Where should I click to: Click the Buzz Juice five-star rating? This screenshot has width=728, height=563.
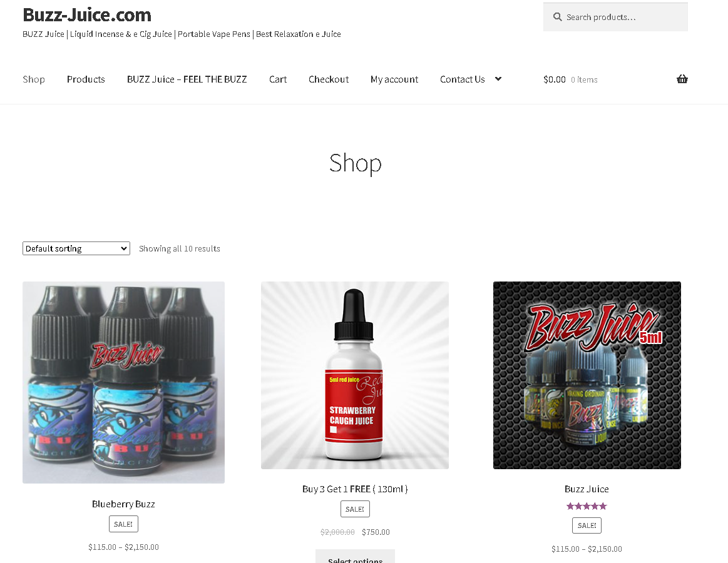587,506
